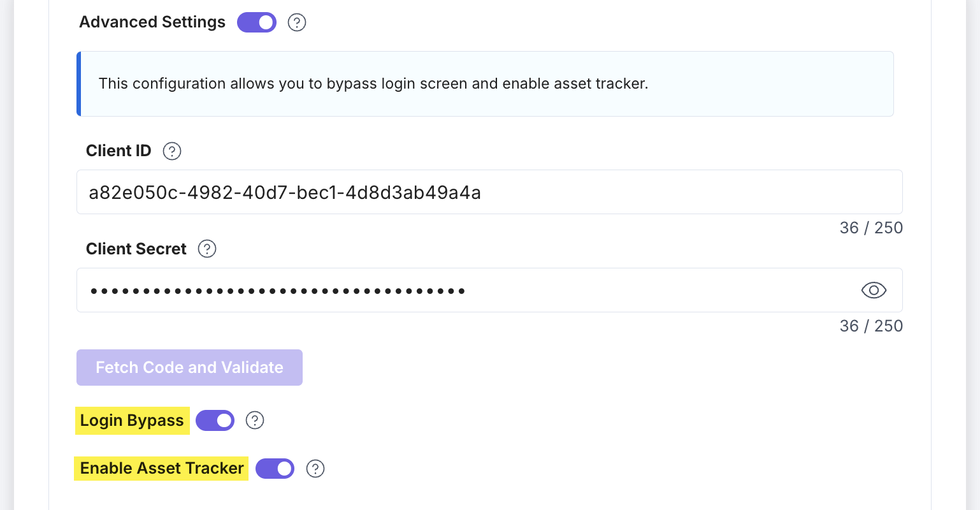Image resolution: width=980 pixels, height=510 pixels.
Task: Select the highlighted Login Bypass label
Action: pyautogui.click(x=132, y=420)
